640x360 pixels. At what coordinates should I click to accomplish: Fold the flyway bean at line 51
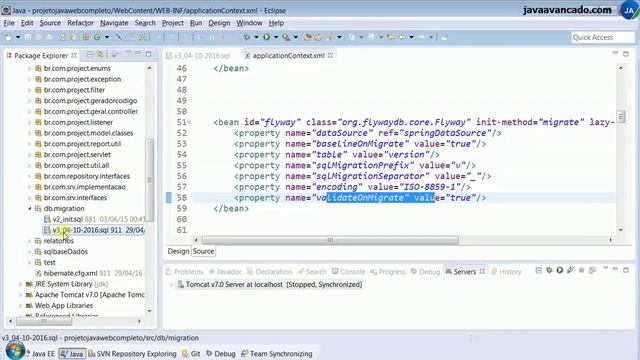[189, 122]
